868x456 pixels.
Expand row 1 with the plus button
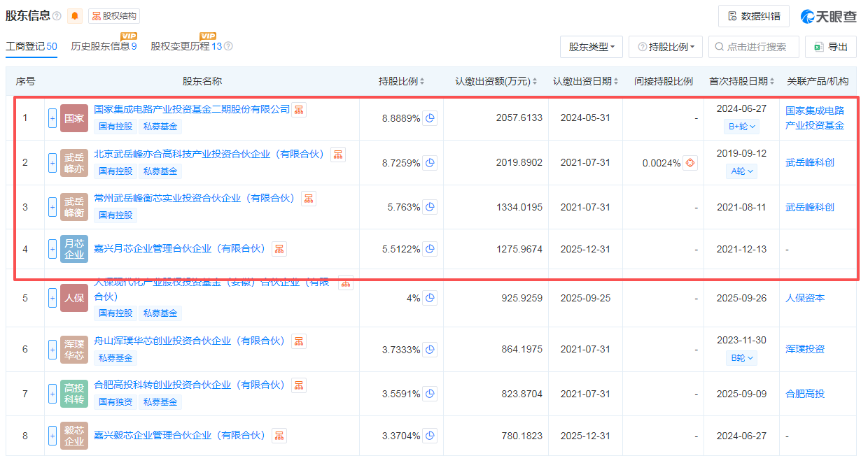coord(52,118)
